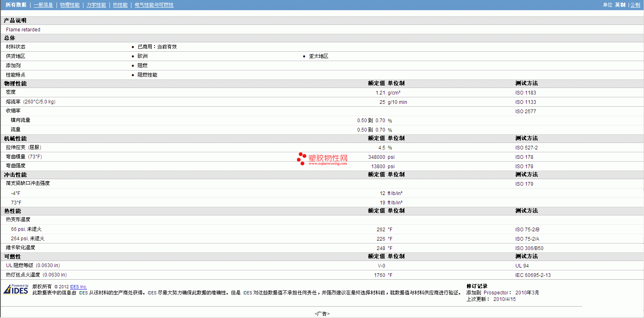This screenshot has height=318, width=644.
Task: Click the value 348000 psi
Action: pyautogui.click(x=381, y=157)
